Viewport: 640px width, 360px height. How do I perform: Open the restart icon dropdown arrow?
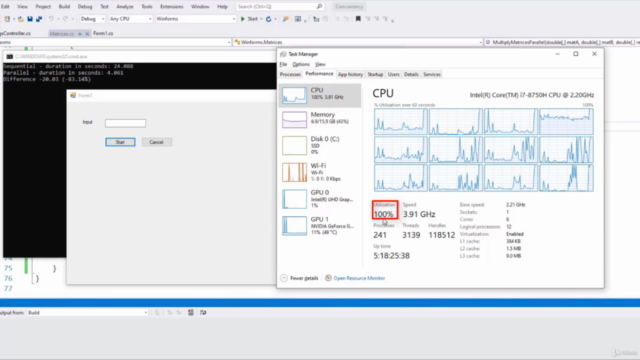(x=275, y=19)
